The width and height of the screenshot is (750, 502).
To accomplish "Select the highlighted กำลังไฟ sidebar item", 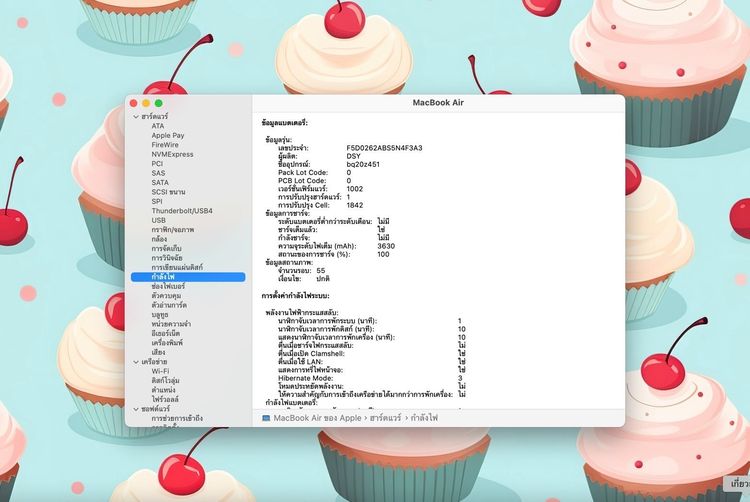I will pos(163,277).
